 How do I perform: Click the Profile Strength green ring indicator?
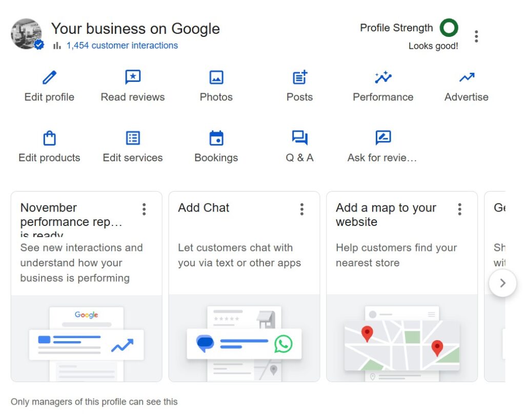[x=449, y=28]
